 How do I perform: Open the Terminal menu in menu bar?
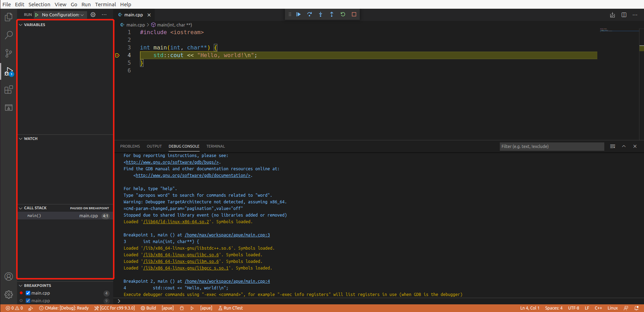[x=105, y=5]
